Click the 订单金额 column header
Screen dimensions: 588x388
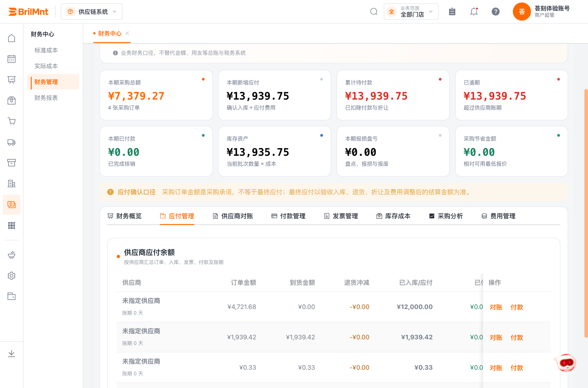(243, 283)
